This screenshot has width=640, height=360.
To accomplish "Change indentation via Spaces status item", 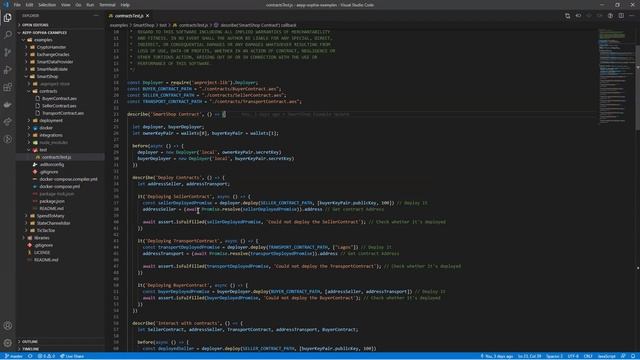I will [x=554, y=356].
